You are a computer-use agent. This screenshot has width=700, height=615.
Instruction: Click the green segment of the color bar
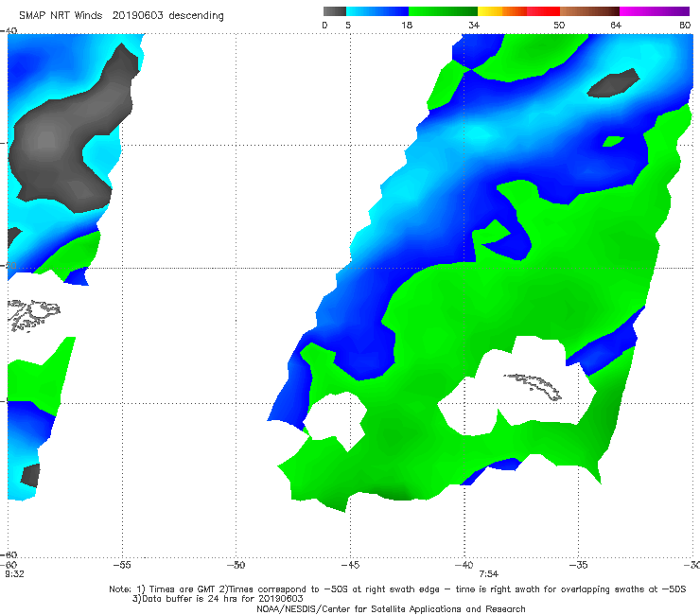[443, 11]
